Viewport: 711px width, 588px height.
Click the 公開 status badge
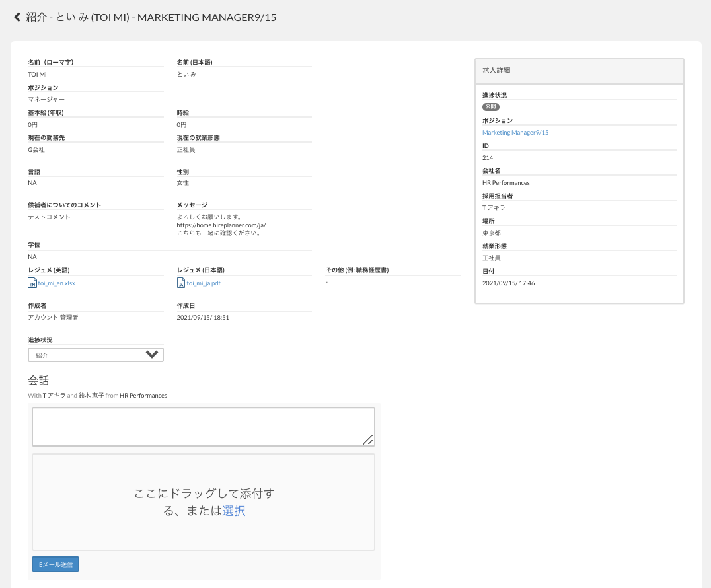[x=490, y=107]
